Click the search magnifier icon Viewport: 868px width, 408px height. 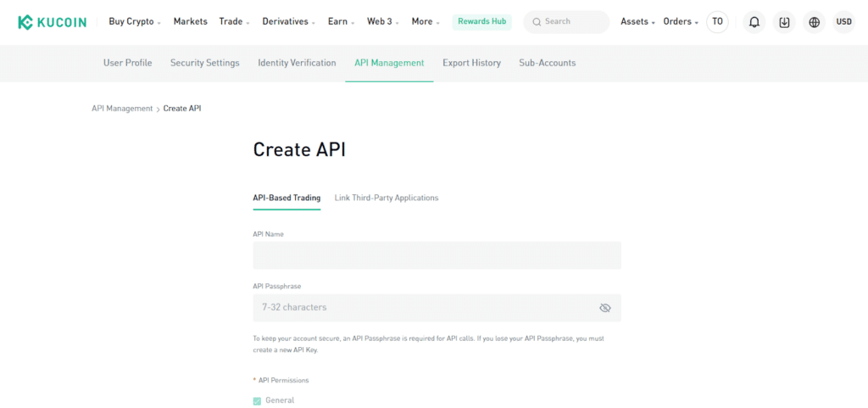tap(537, 22)
